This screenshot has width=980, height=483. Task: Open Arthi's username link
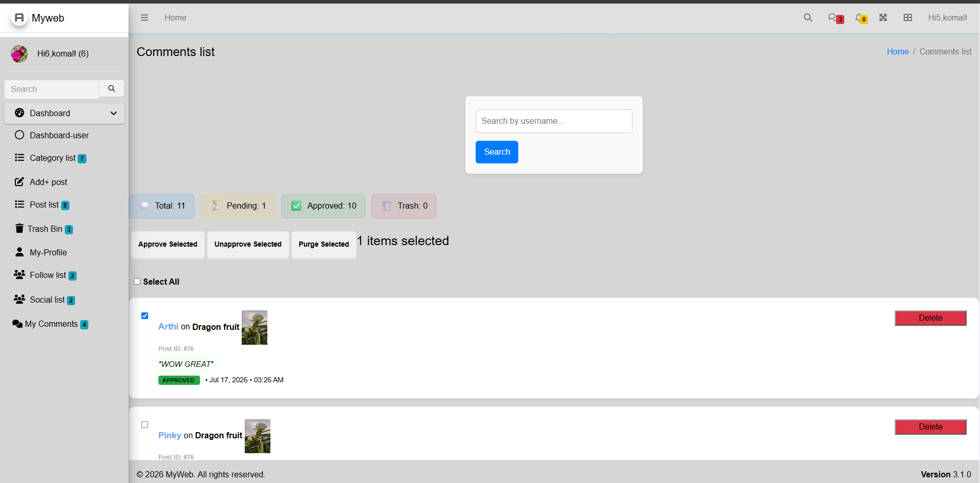[168, 327]
